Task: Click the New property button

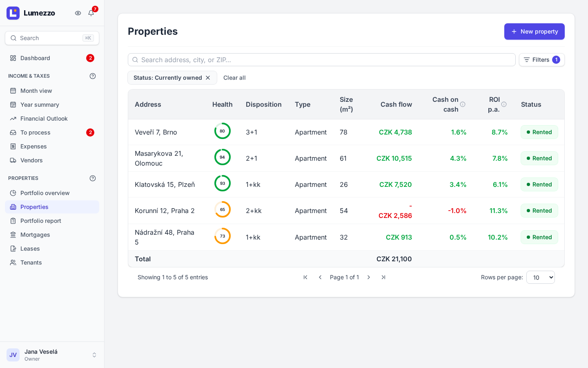Action: click(535, 31)
